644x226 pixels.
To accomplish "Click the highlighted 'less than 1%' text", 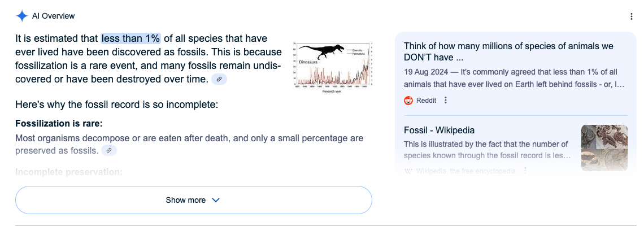I will [x=131, y=38].
